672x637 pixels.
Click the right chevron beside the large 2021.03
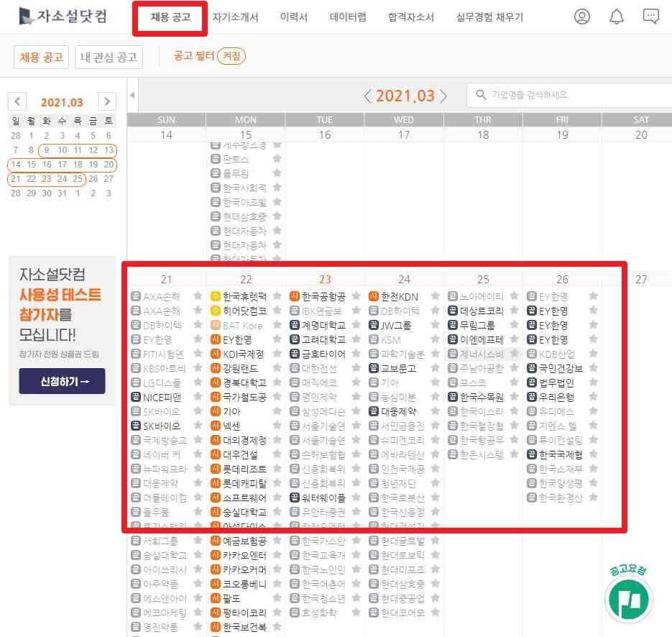click(x=443, y=96)
